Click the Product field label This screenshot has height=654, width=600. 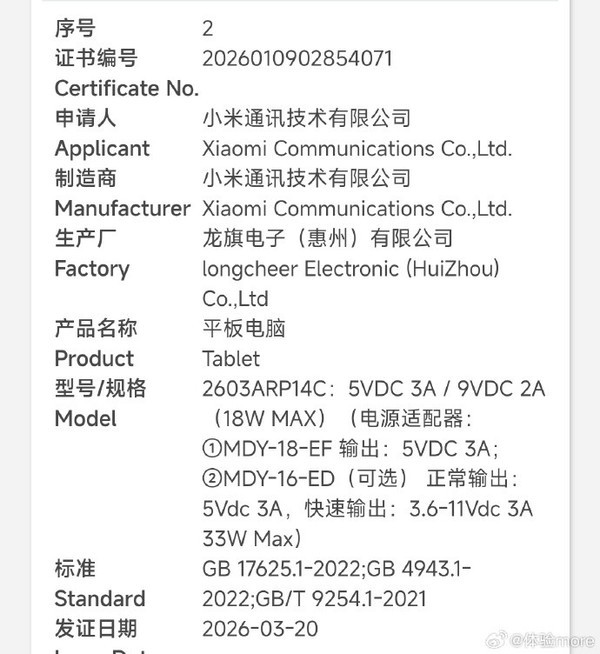pos(94,358)
